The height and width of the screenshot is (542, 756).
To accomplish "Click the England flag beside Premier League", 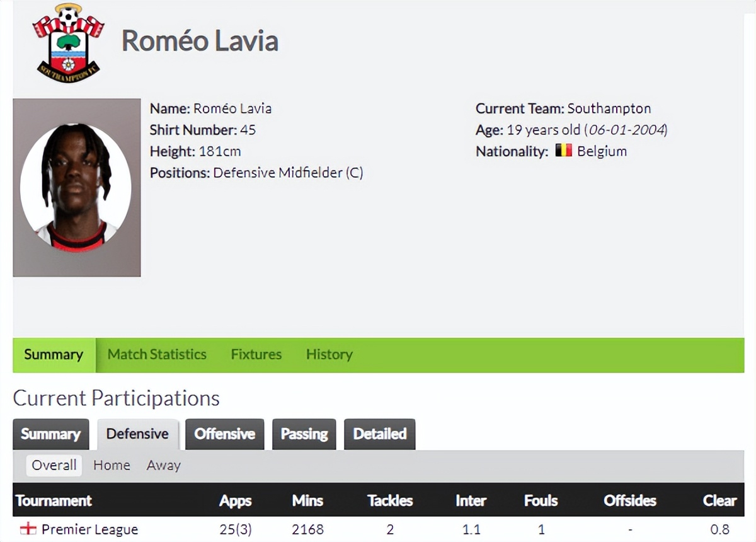I will pos(28,529).
